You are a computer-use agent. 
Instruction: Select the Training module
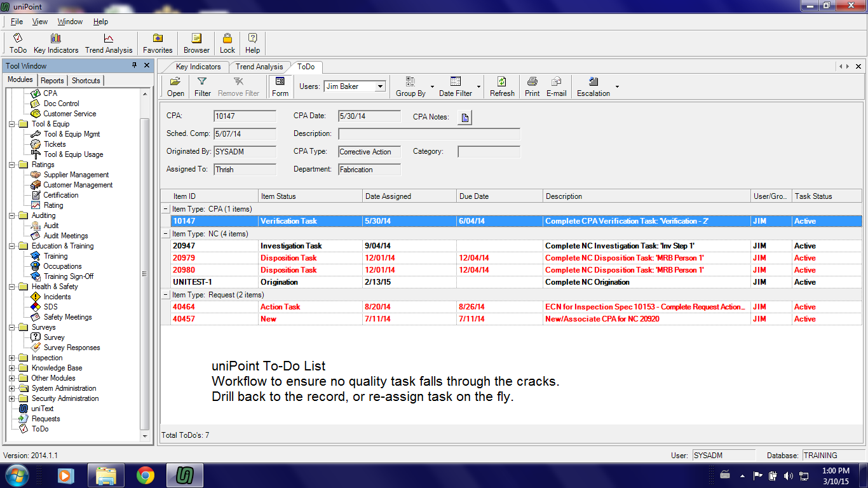click(x=55, y=256)
